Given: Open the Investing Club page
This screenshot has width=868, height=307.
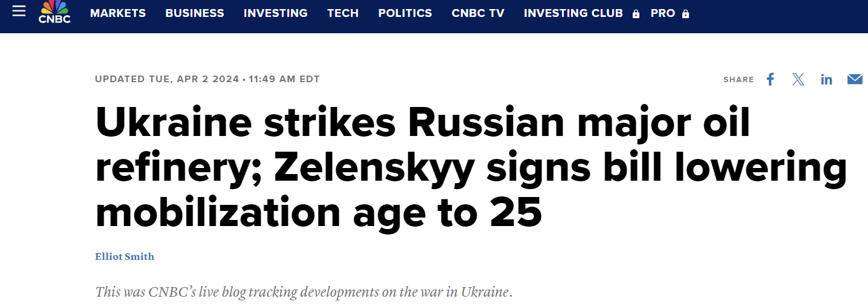Looking at the screenshot, I should (573, 13).
